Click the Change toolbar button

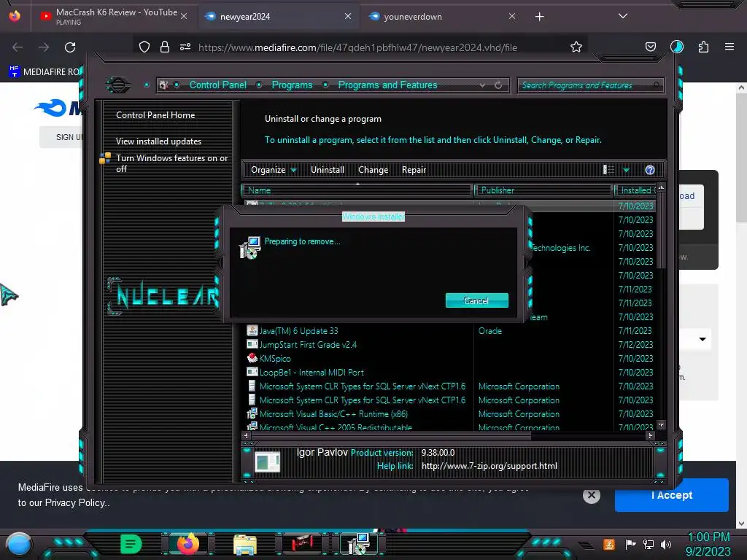(x=373, y=170)
